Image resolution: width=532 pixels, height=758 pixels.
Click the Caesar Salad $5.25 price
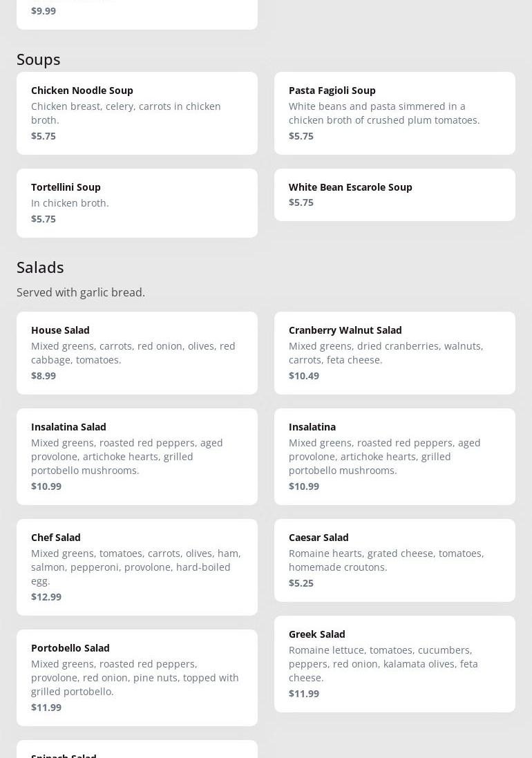click(x=301, y=583)
